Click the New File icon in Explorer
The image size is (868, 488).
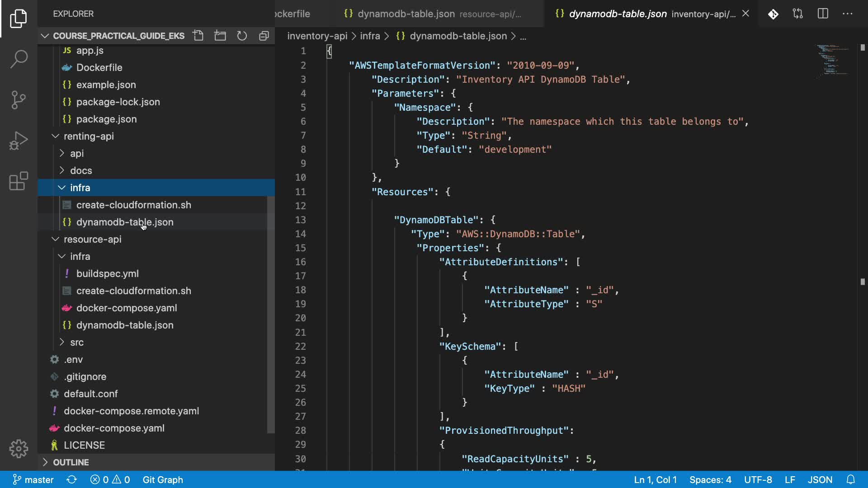[x=198, y=36]
